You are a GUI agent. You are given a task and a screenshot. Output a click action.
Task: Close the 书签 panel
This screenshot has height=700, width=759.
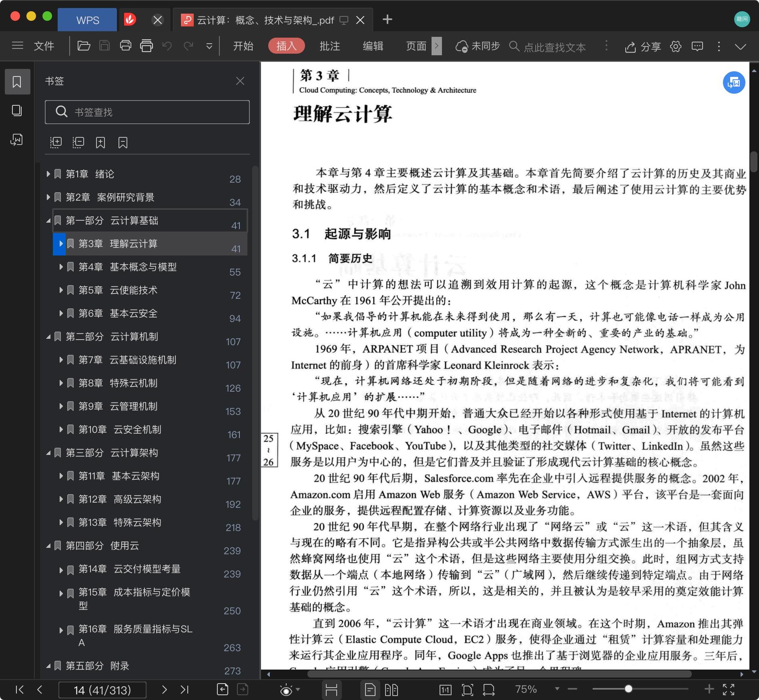pos(240,81)
